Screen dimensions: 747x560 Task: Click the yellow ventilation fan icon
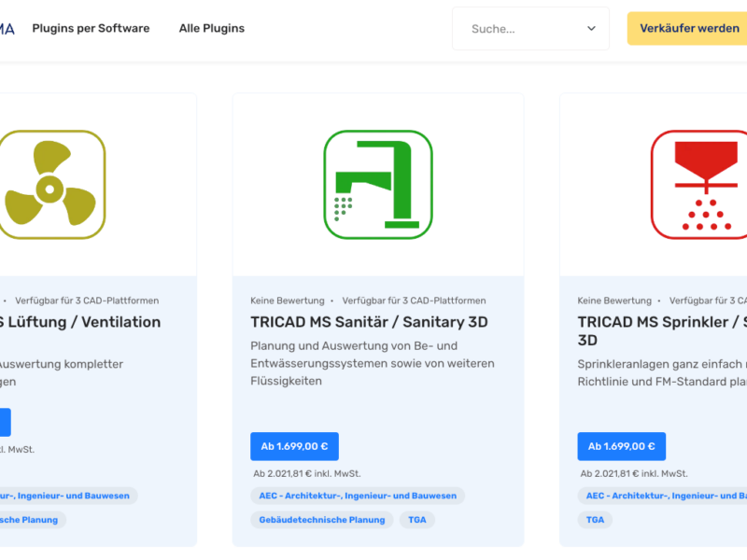point(50,185)
